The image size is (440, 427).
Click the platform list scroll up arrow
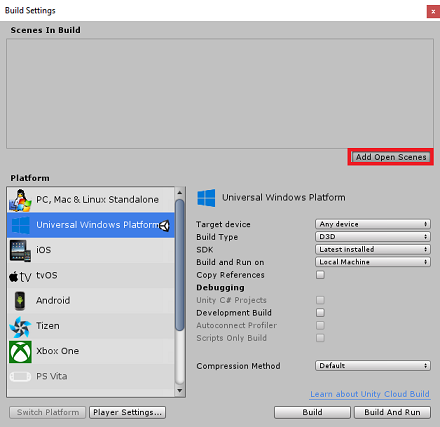point(180,193)
